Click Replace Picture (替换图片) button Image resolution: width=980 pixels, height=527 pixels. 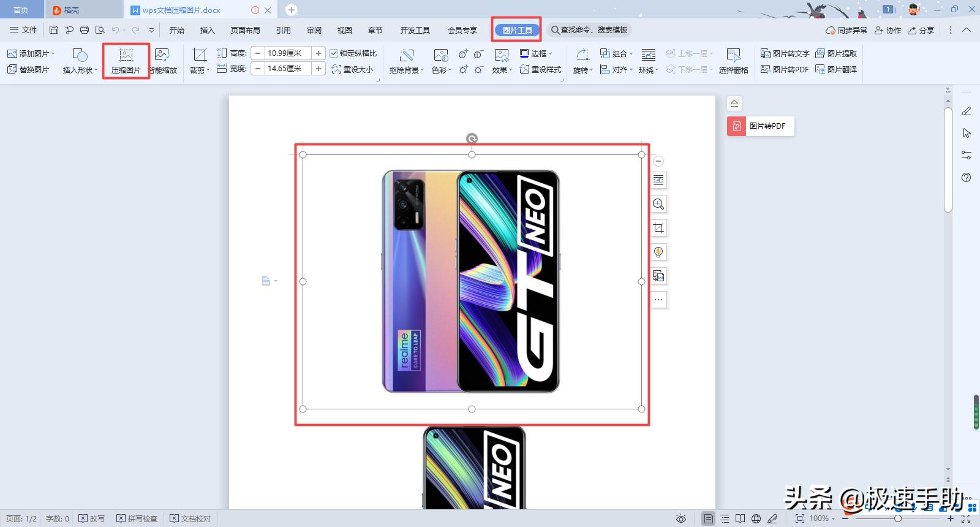pos(28,69)
